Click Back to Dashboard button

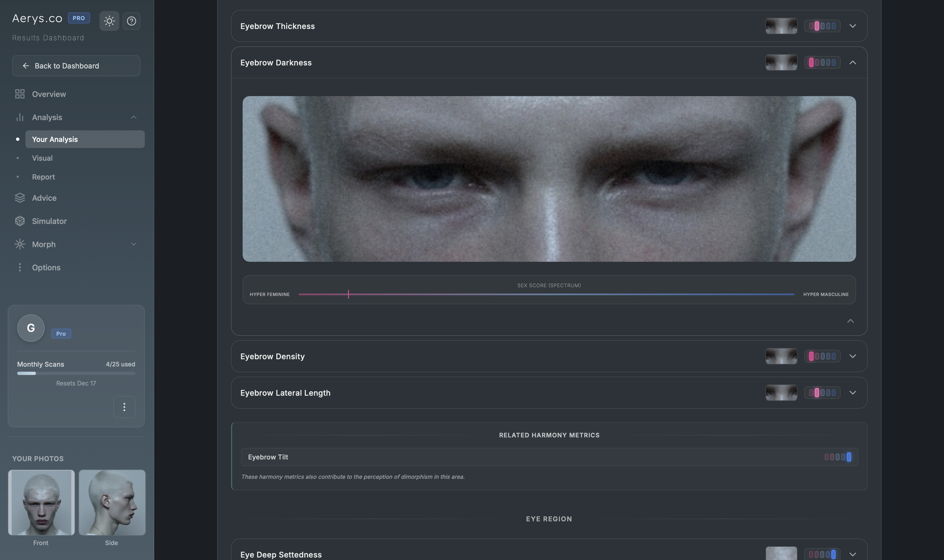point(76,66)
